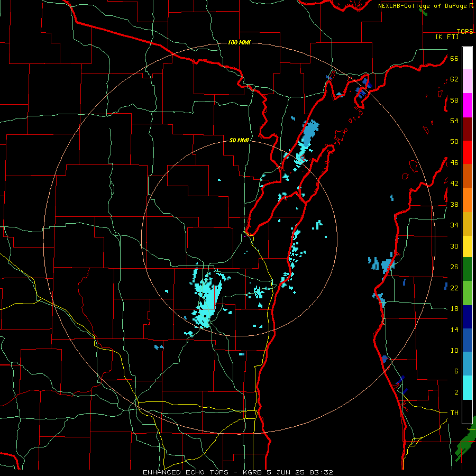Click the navy legend color block
Image resolution: width=476 pixels, height=476 pixels.
pyautogui.click(x=467, y=317)
